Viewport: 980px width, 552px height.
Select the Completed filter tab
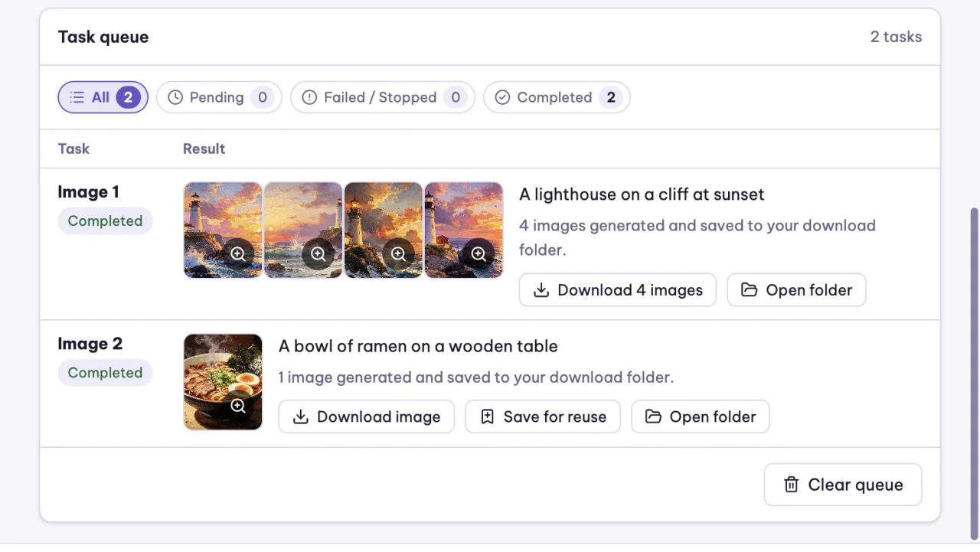click(x=557, y=97)
